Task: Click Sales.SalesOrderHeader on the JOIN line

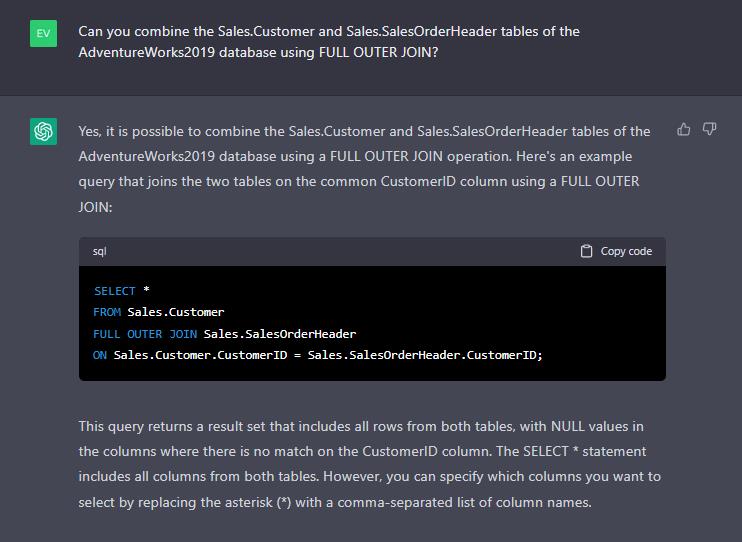Action: 280,334
